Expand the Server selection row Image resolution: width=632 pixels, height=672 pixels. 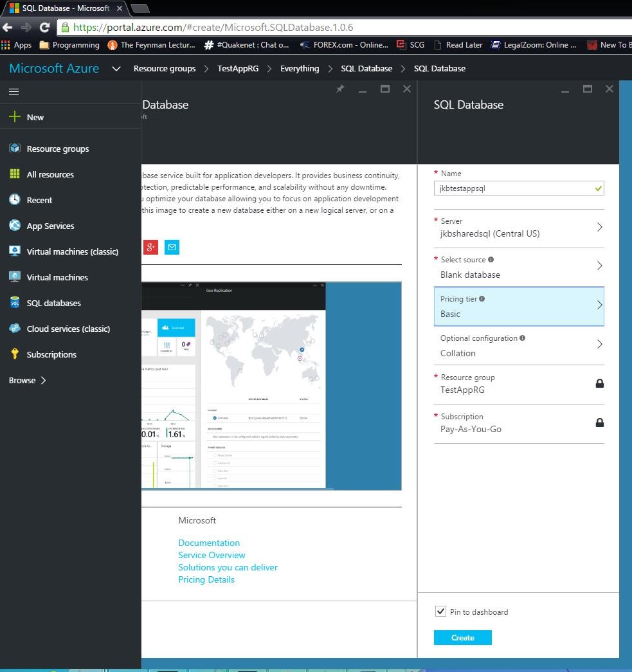pos(519,228)
